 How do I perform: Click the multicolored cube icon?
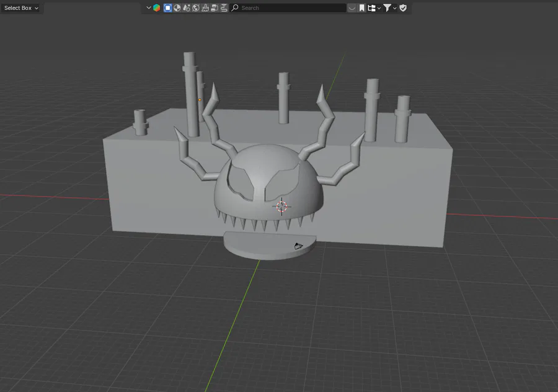pos(157,8)
